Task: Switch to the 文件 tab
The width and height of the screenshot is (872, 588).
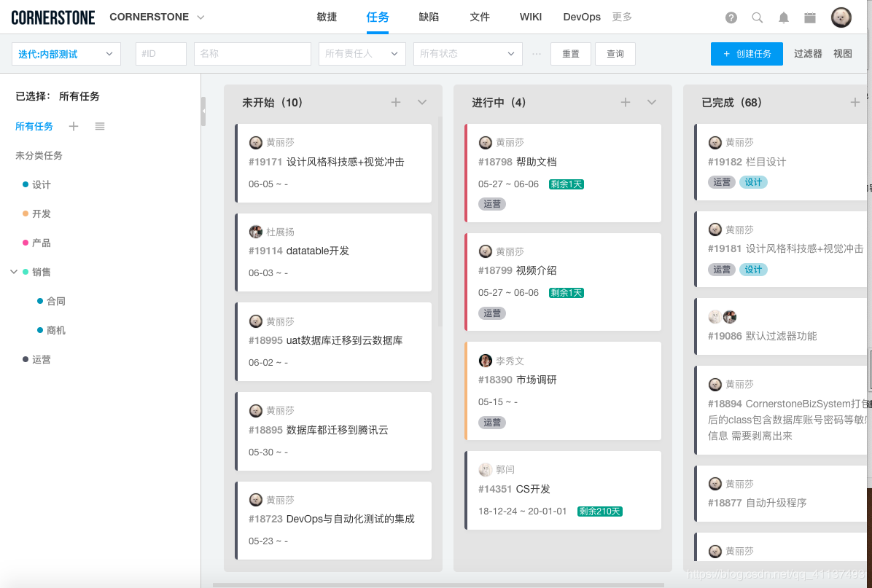Action: (x=479, y=17)
